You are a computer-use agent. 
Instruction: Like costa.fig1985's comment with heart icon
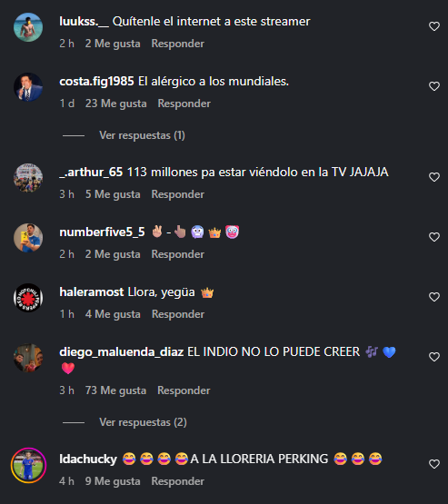(x=434, y=86)
